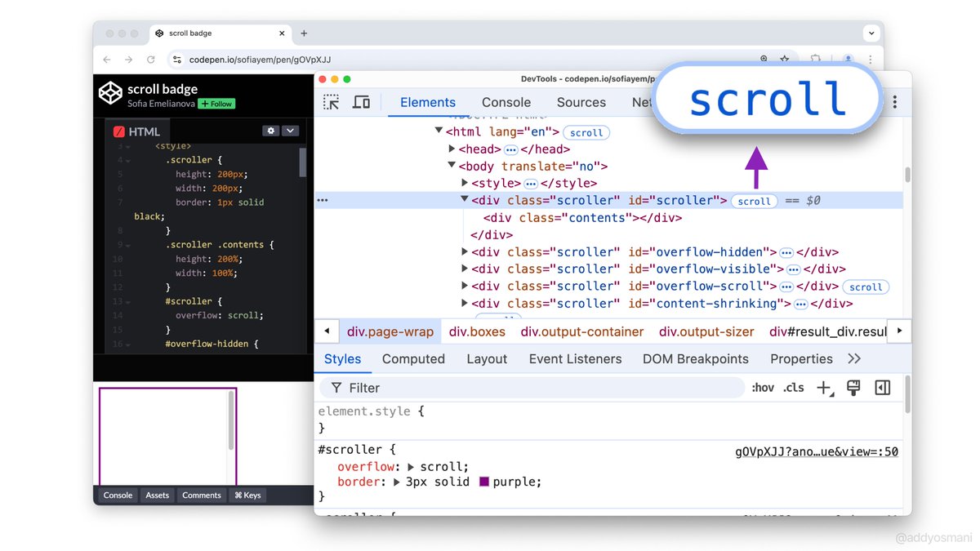This screenshot has height=551, width=980.
Task: Switch to the Sources panel tab
Action: (581, 102)
